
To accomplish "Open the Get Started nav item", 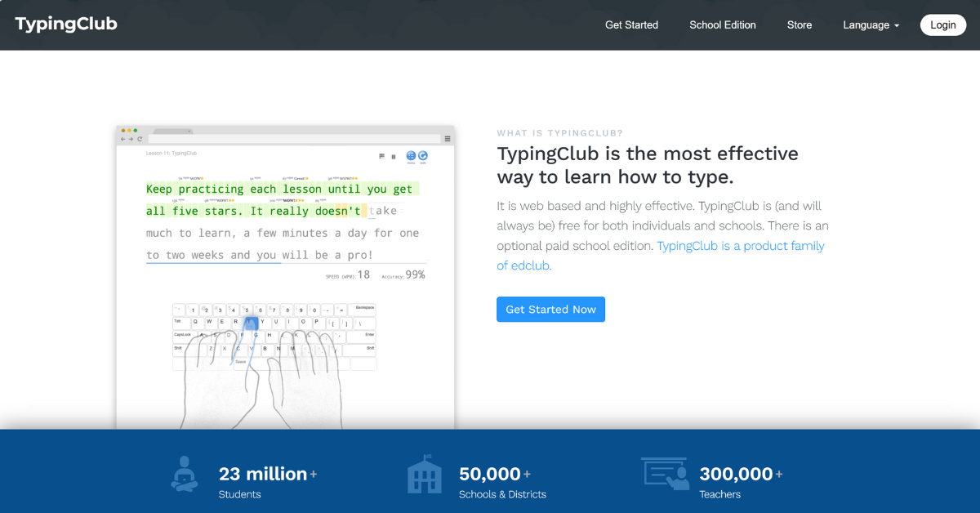I will (x=631, y=25).
